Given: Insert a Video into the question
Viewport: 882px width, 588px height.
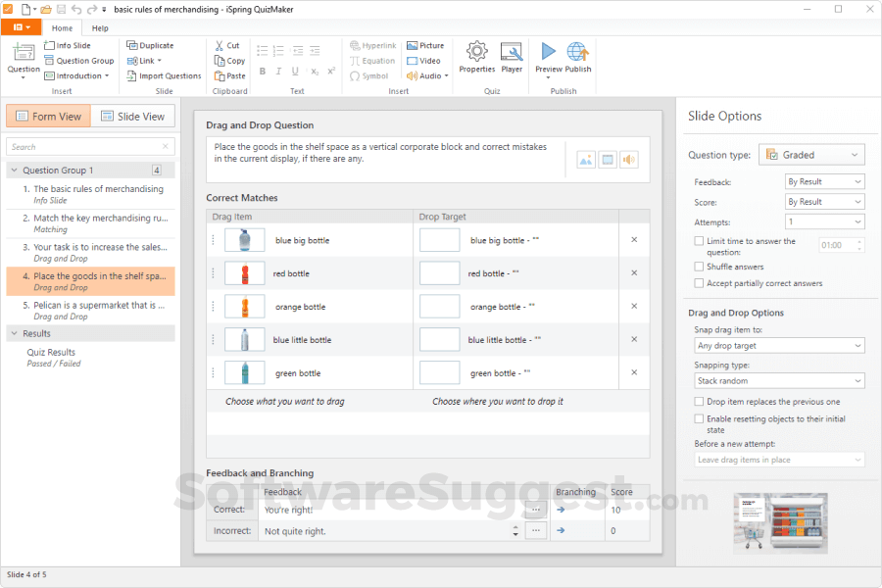Looking at the screenshot, I should click(x=423, y=60).
